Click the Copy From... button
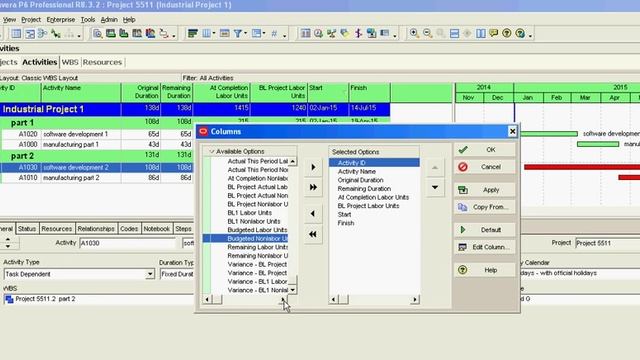640x360 pixels. pyautogui.click(x=484, y=207)
